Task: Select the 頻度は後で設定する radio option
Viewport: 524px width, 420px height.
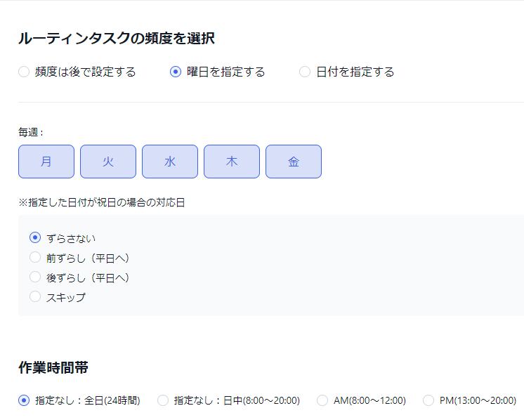Action: click(x=24, y=72)
